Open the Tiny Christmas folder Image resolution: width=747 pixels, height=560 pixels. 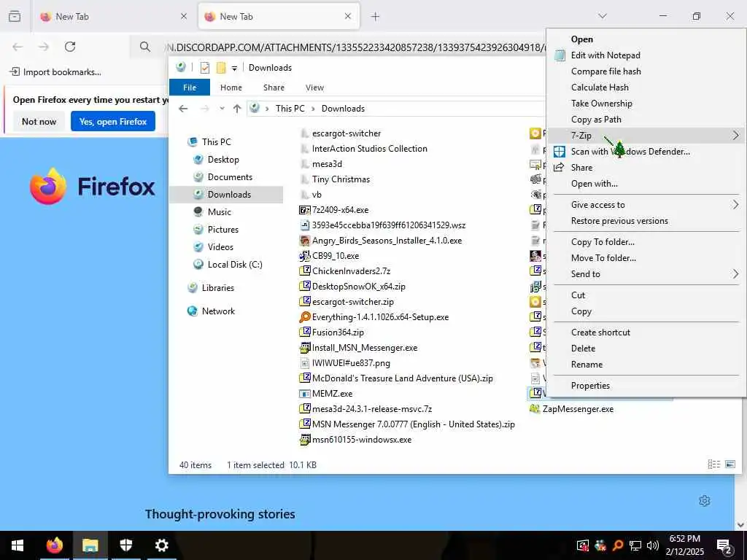tap(341, 179)
